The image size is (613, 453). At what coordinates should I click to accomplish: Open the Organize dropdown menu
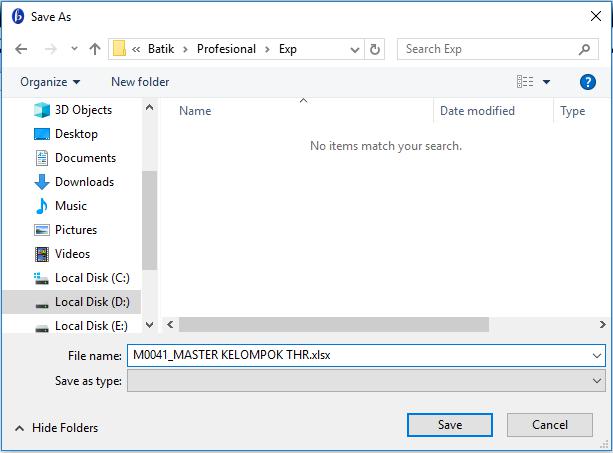pos(49,82)
